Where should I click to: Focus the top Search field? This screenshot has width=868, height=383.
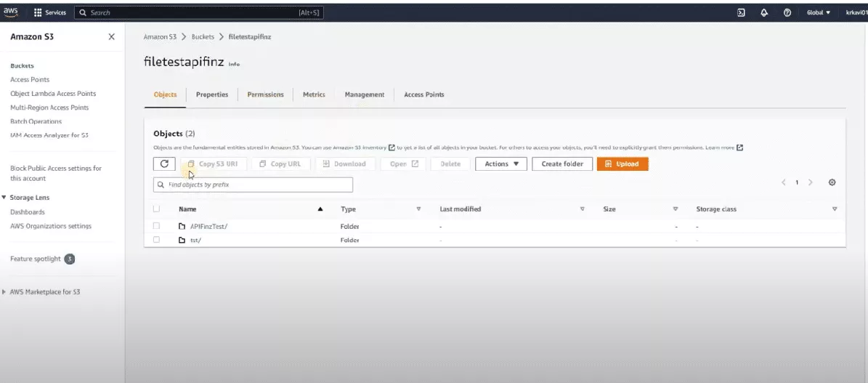(199, 12)
